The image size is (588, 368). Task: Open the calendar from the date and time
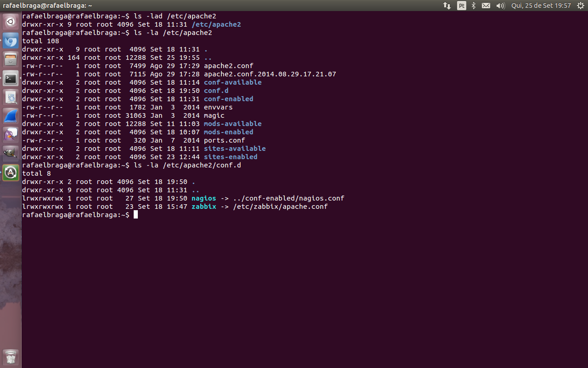pyautogui.click(x=541, y=6)
